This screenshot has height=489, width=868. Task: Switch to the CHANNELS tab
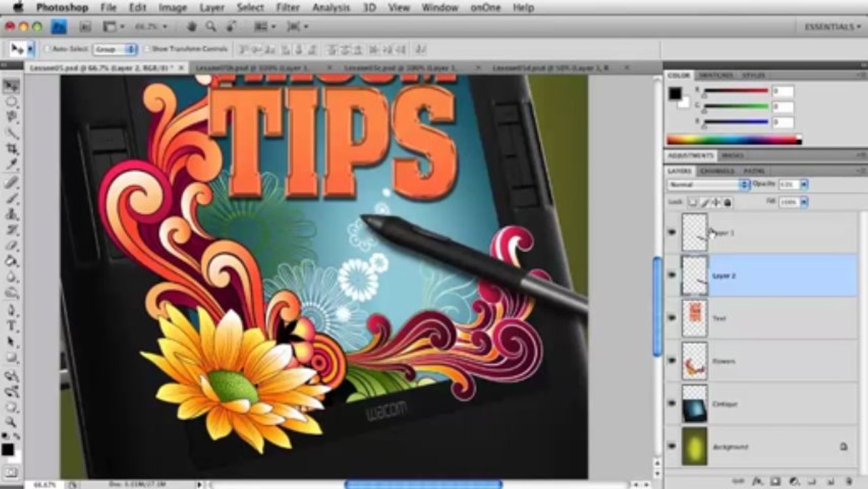717,170
